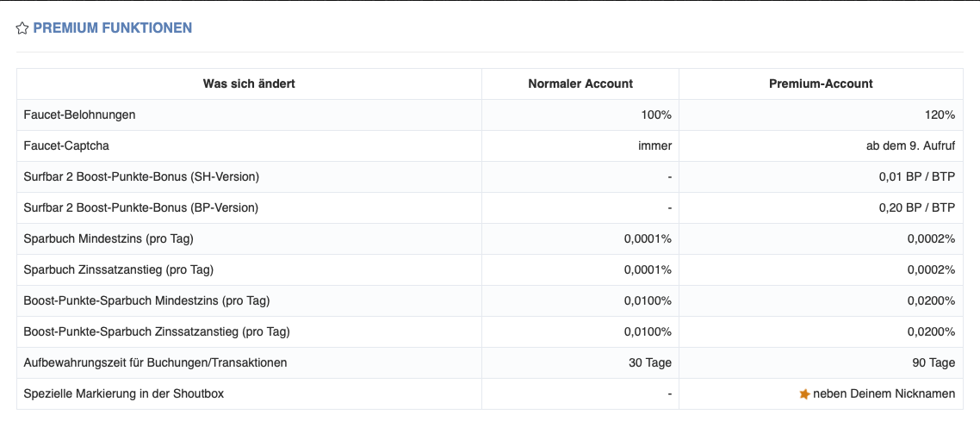Click the star icon beside Premium Funktionen
Screen dimensions: 980x439
coord(22,28)
